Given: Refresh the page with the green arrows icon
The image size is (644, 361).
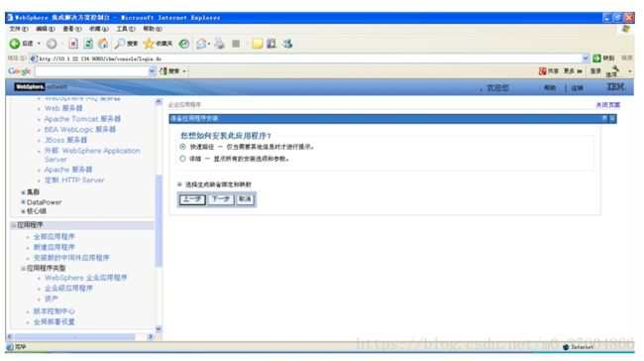Looking at the screenshot, I should pos(88,44).
